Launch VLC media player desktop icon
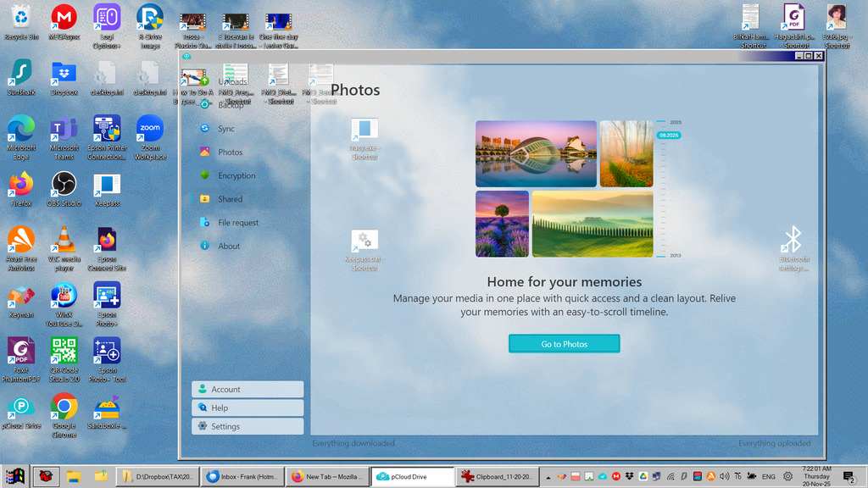868x488 pixels. [64, 241]
